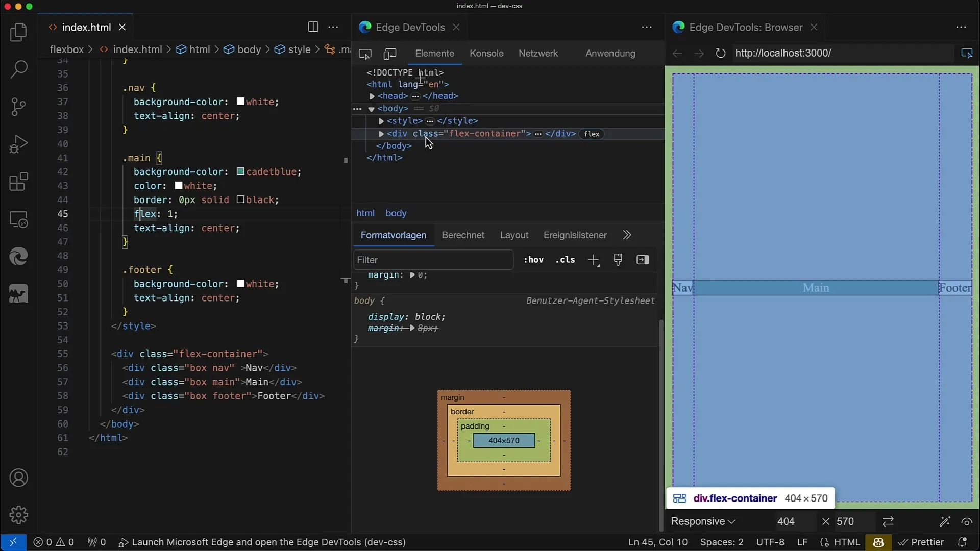Rotate the viewport dimensions

coord(888,521)
